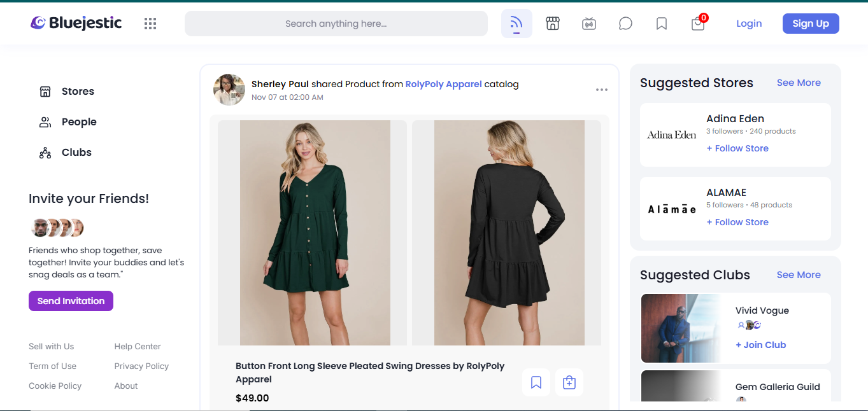Open the Adina Eden store name
868x411 pixels.
coord(735,119)
